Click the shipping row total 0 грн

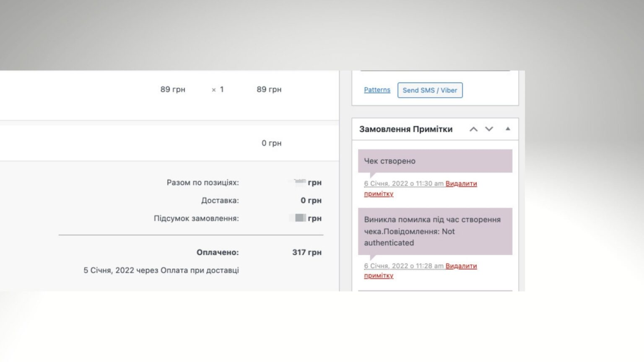[272, 143]
